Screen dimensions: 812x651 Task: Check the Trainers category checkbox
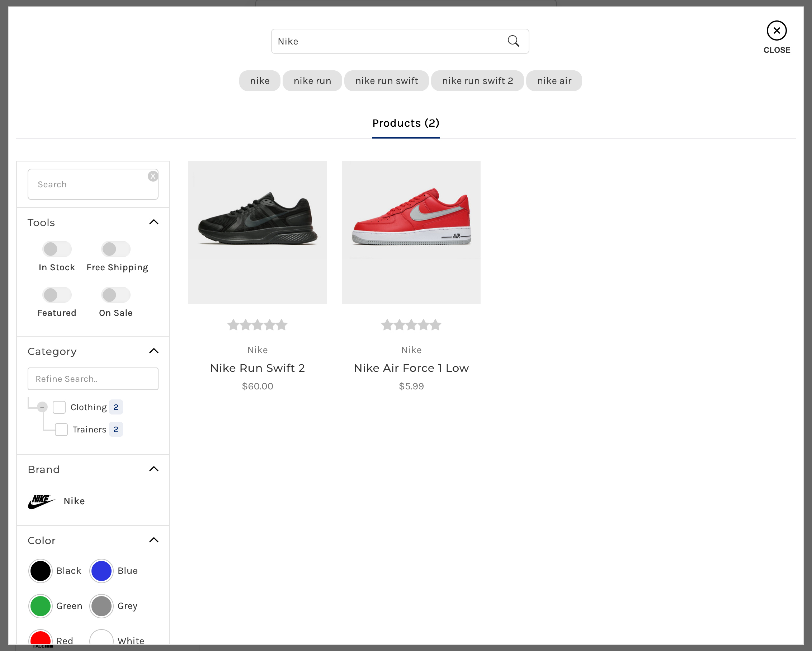61,429
